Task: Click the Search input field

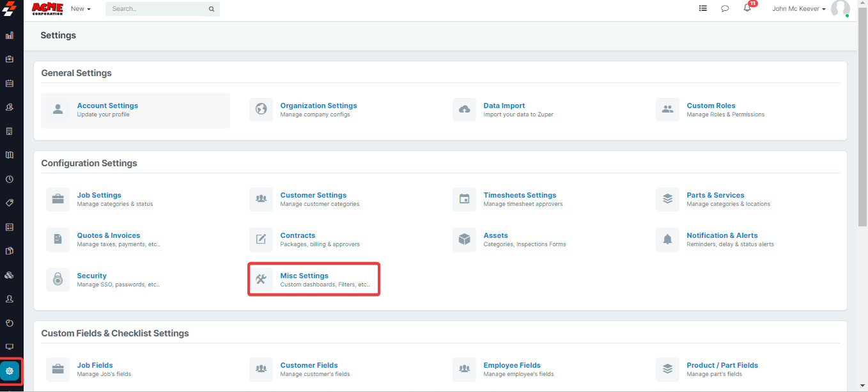Action: point(155,10)
